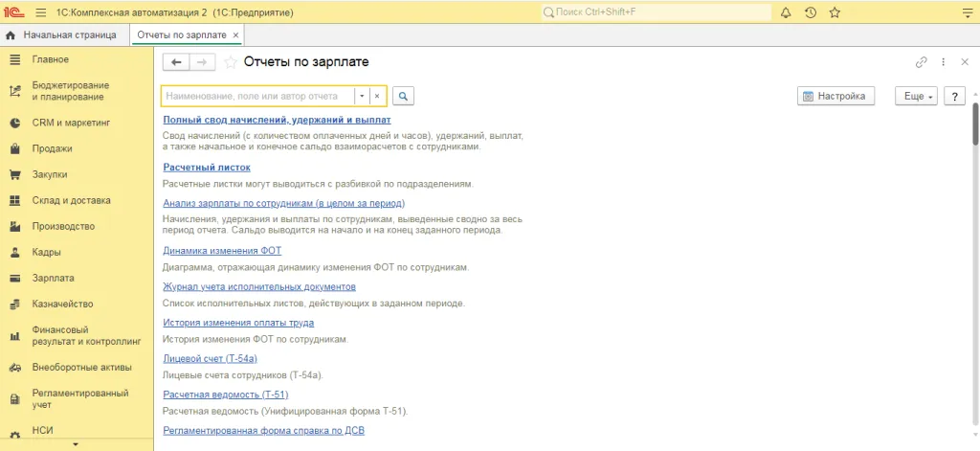Click the Бюджетирование и планирование chart icon

click(x=15, y=91)
